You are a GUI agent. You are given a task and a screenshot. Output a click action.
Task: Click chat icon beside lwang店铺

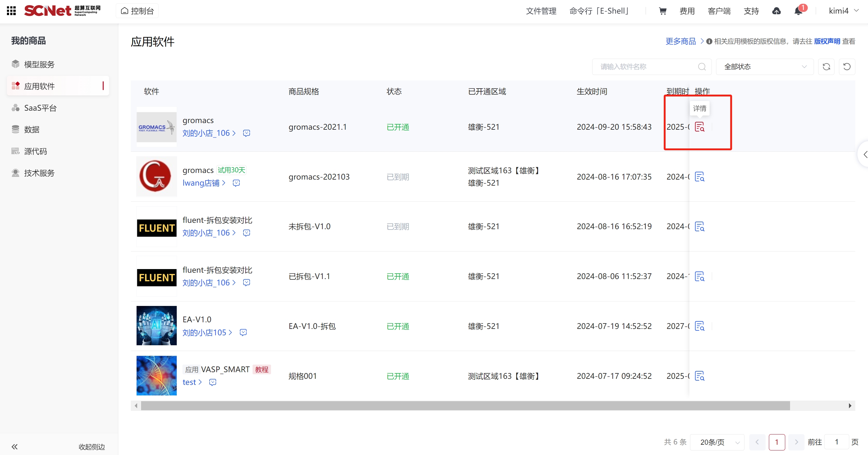tap(236, 183)
